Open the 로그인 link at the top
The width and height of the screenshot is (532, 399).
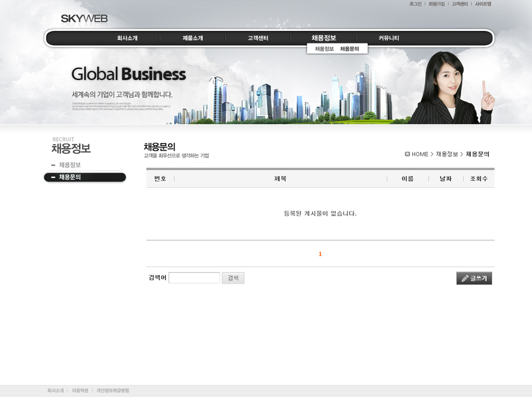tap(415, 4)
